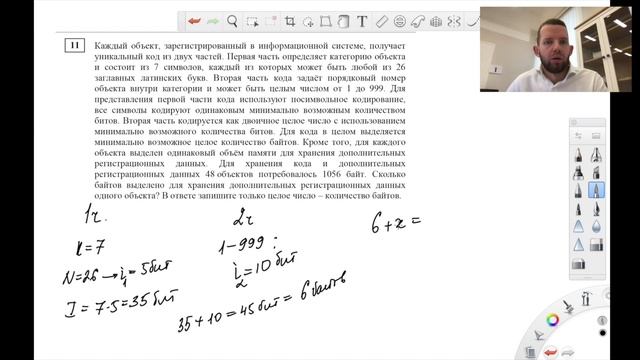Click handwritten text '6 байтв'

[x=323, y=286]
